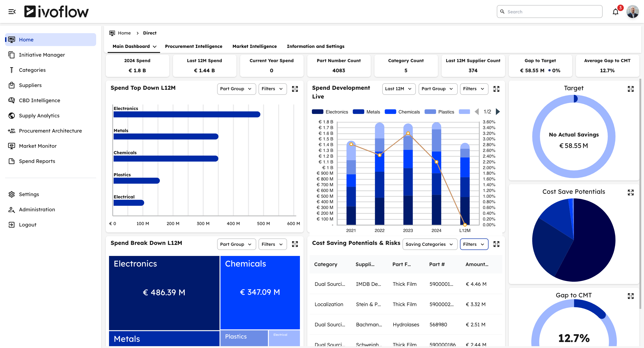644x348 pixels.
Task: Click the Part # column header
Action: [437, 264]
